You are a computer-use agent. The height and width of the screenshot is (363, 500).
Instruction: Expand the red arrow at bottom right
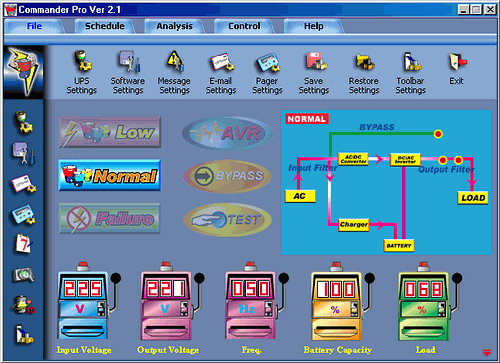[x=487, y=352]
